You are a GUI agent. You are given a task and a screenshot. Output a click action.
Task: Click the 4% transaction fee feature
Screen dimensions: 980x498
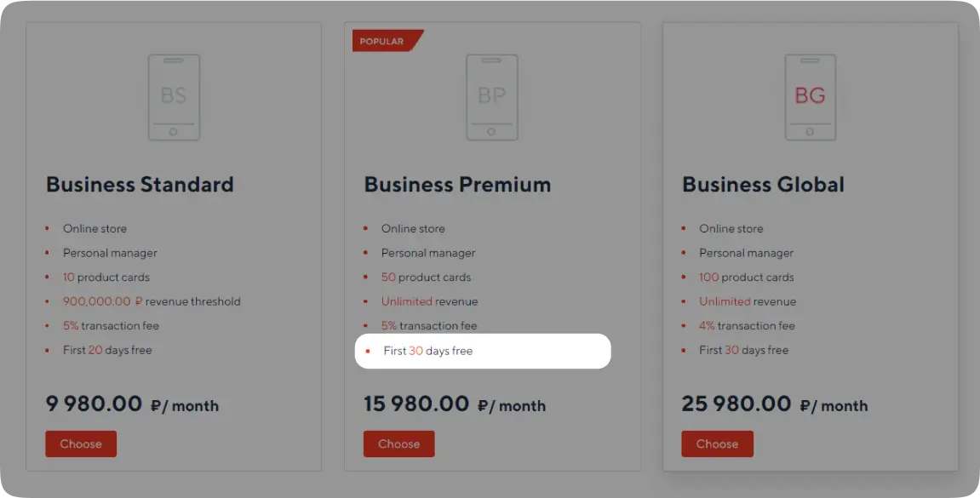pos(747,325)
